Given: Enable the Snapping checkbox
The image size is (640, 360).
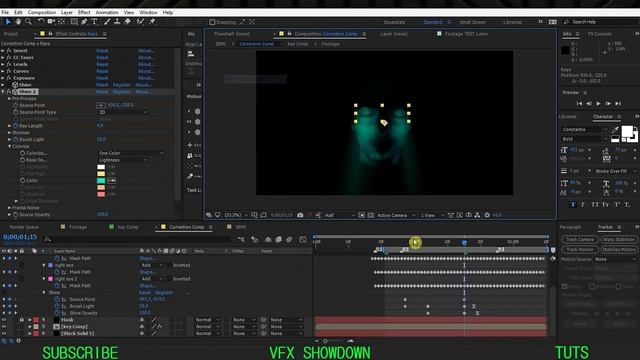Looking at the screenshot, I should pyautogui.click(x=212, y=22).
